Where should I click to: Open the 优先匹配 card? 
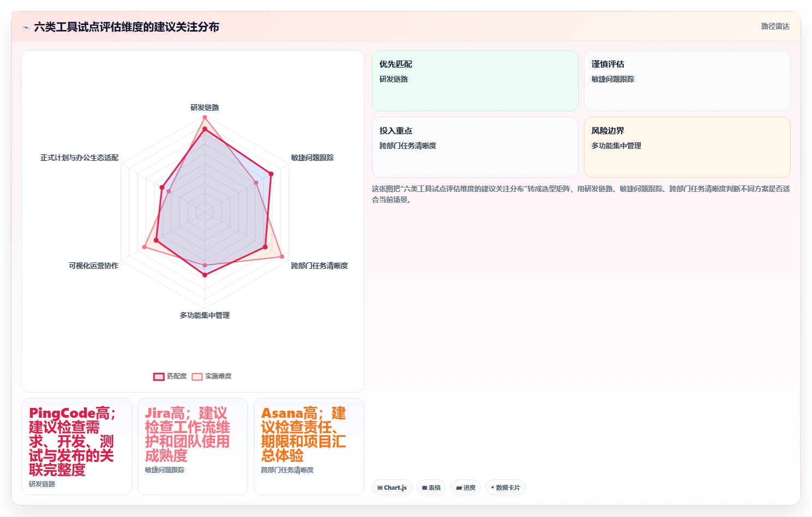(475, 81)
